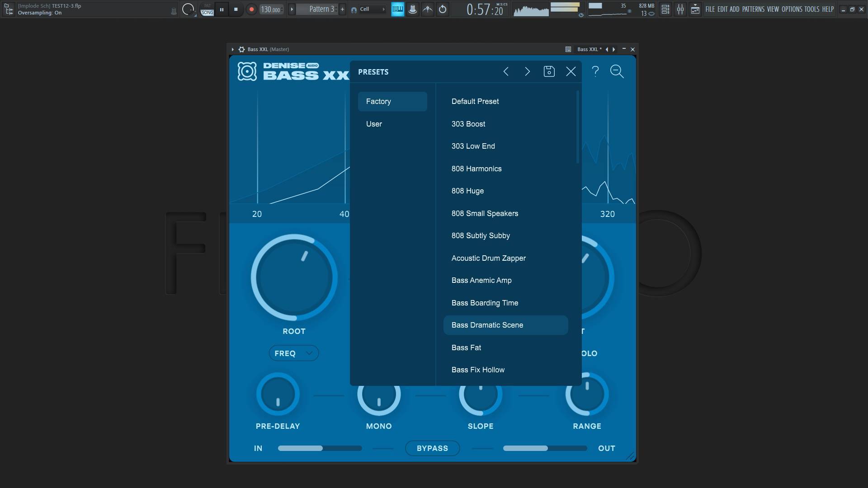Screen dimensions: 868x488
Task: Select the Factory preset category
Action: point(392,101)
